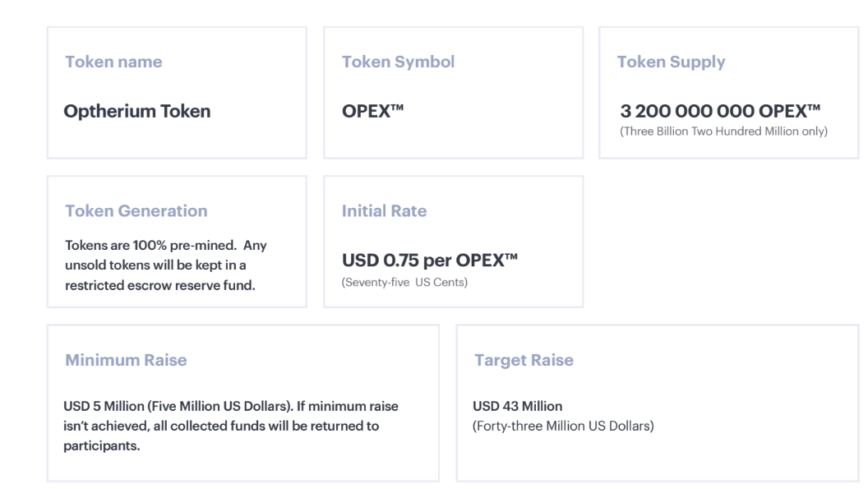This screenshot has width=868, height=489.
Task: Click the 'Token name' heading
Action: [113, 62]
